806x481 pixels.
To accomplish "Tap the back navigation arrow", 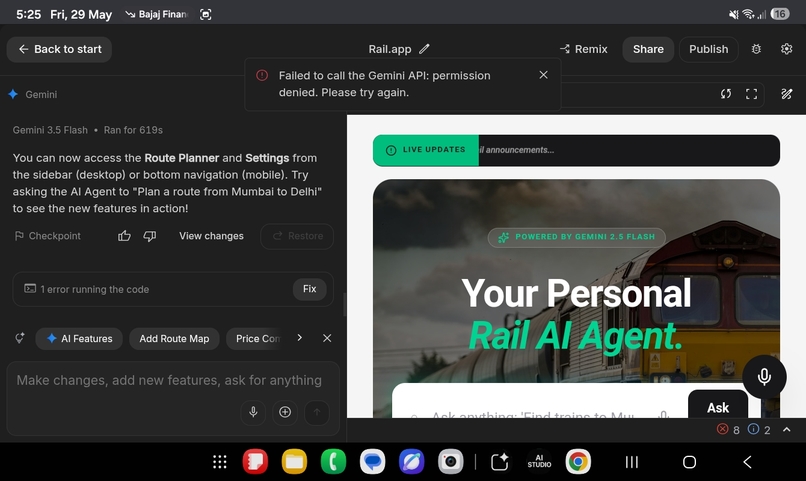I will [x=747, y=462].
